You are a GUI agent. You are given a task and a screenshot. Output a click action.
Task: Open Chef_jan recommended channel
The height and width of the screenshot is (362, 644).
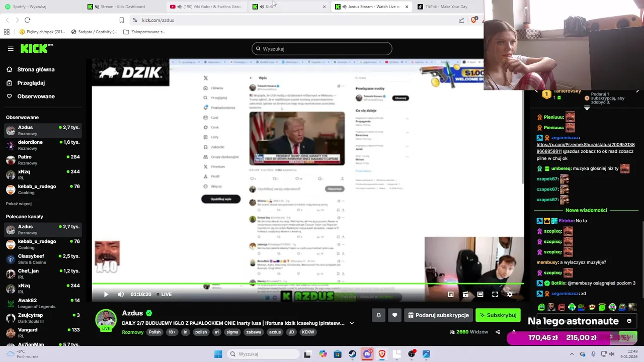[x=43, y=274]
